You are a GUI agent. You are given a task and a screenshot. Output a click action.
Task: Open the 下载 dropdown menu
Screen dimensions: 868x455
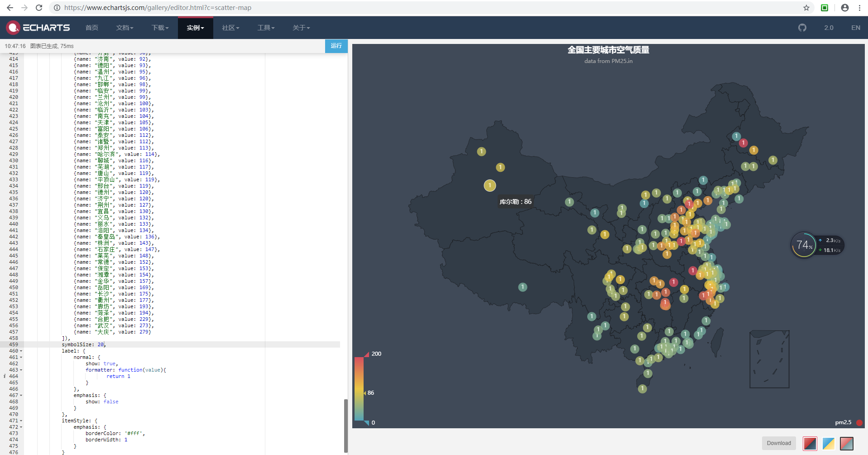[159, 28]
